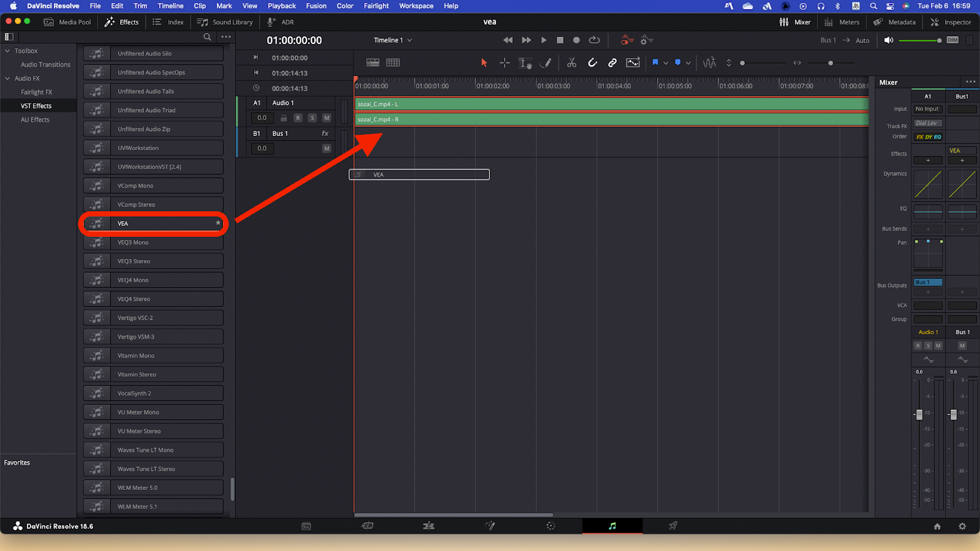Stop playback with the stop button
The height and width of the screenshot is (551, 980).
point(560,40)
